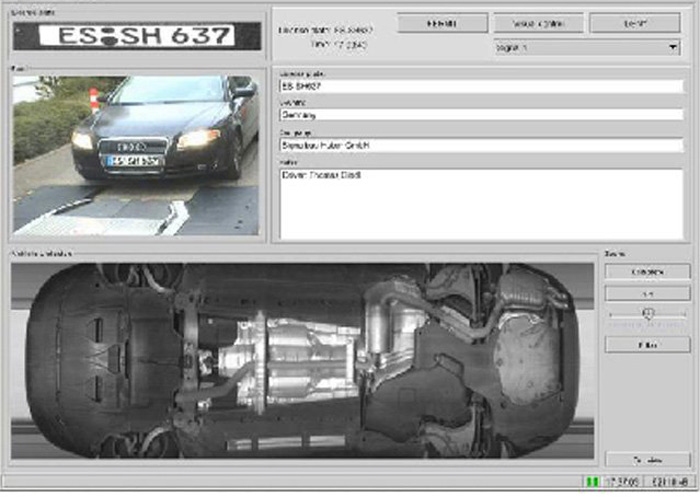The height and width of the screenshot is (497, 700).
Task: Click inside the Signal 1 combo box
Action: (x=578, y=46)
